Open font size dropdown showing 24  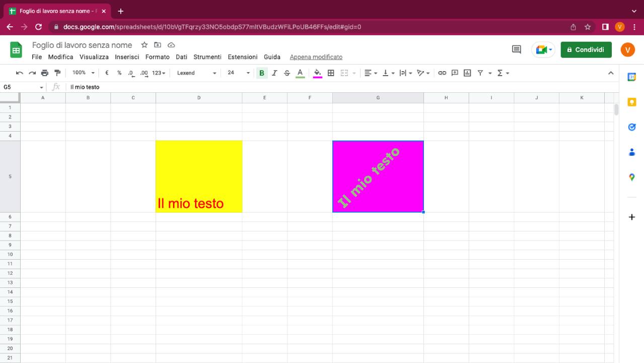pyautogui.click(x=238, y=73)
